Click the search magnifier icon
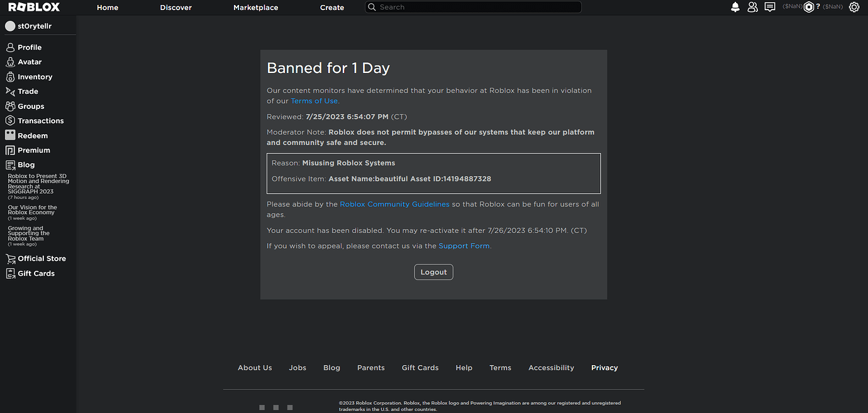The image size is (868, 413). [372, 7]
